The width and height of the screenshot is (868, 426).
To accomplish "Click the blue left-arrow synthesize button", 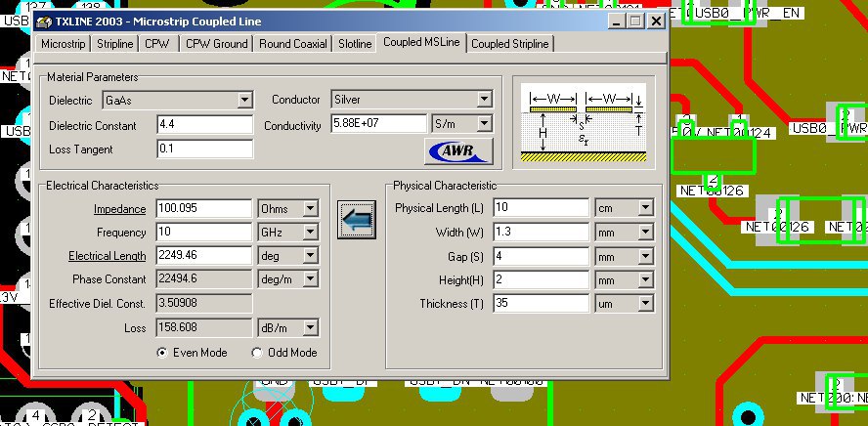I will (357, 220).
